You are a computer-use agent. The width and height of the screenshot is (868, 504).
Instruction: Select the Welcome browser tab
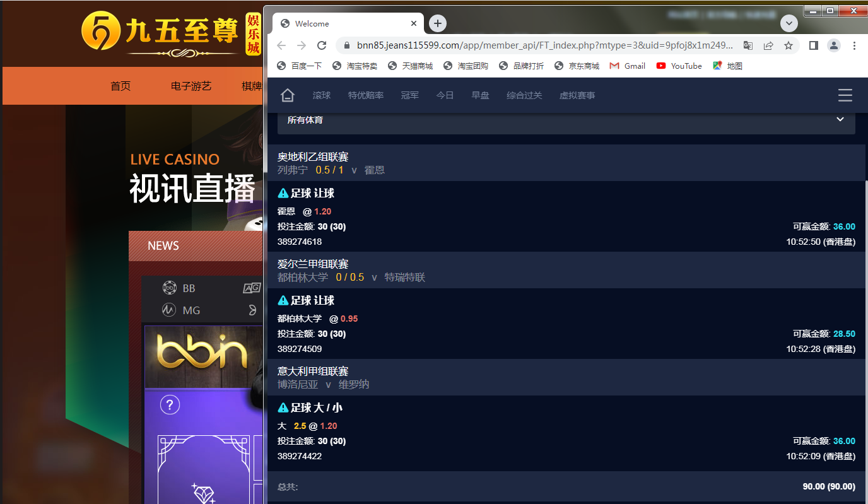(x=348, y=23)
